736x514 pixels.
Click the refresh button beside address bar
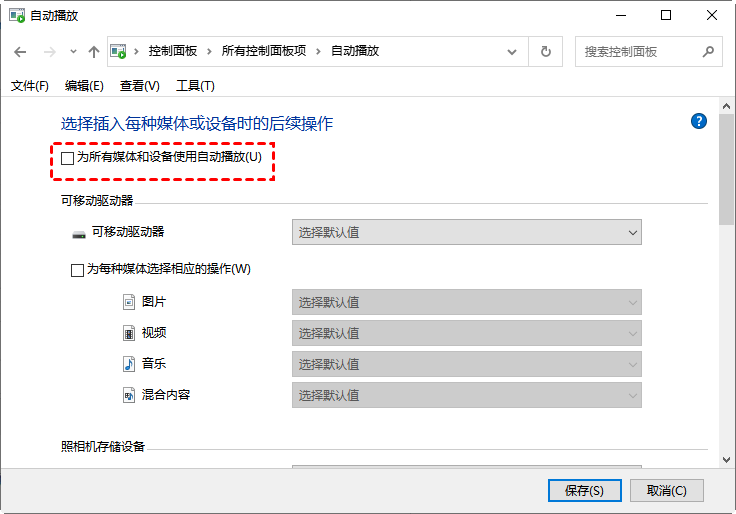(545, 52)
